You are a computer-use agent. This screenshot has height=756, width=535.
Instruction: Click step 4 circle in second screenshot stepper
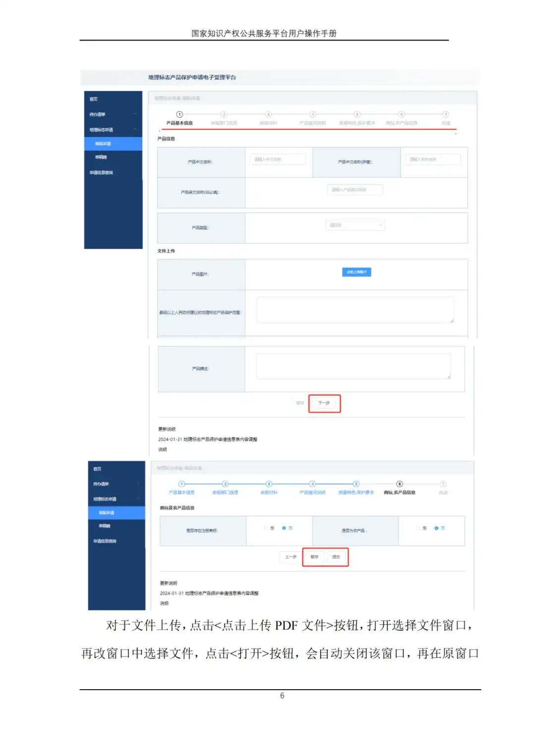pyautogui.click(x=313, y=484)
